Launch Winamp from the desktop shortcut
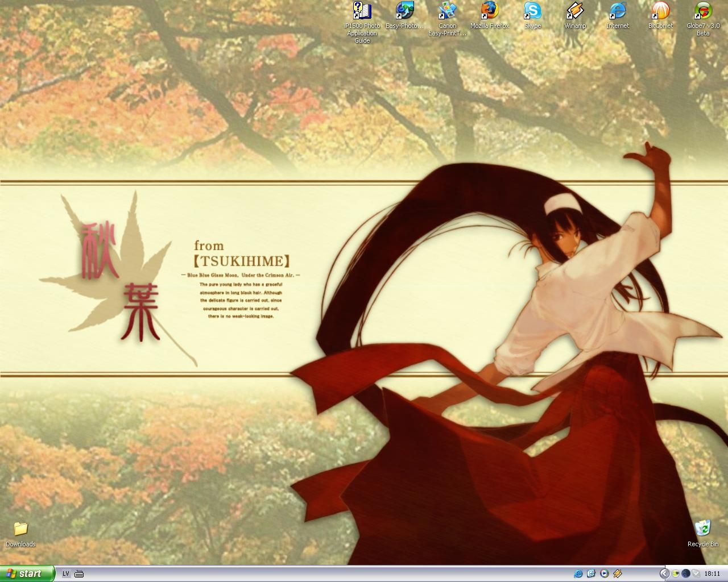 [575, 15]
